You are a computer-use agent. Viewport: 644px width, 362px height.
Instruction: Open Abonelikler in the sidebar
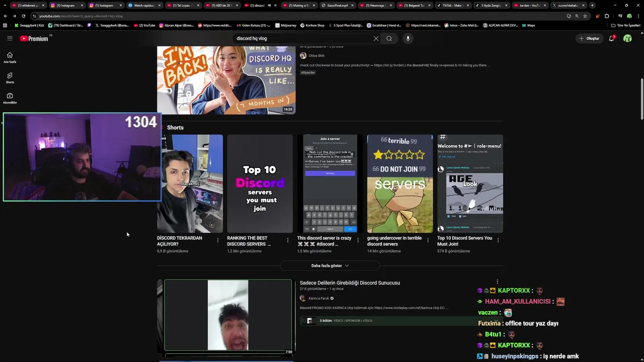pos(10,98)
